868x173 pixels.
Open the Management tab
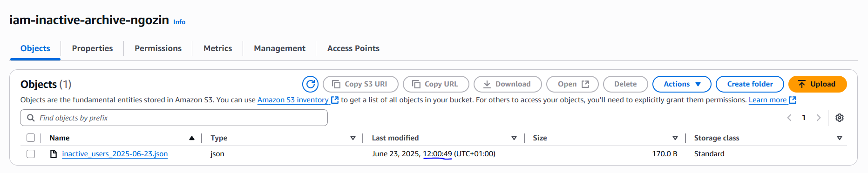(x=279, y=48)
